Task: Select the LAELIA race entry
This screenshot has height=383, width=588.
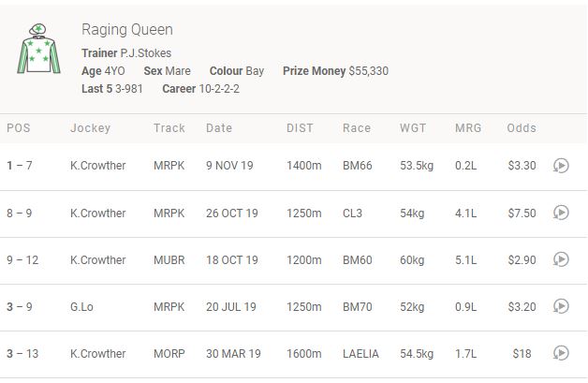Action: point(361,353)
